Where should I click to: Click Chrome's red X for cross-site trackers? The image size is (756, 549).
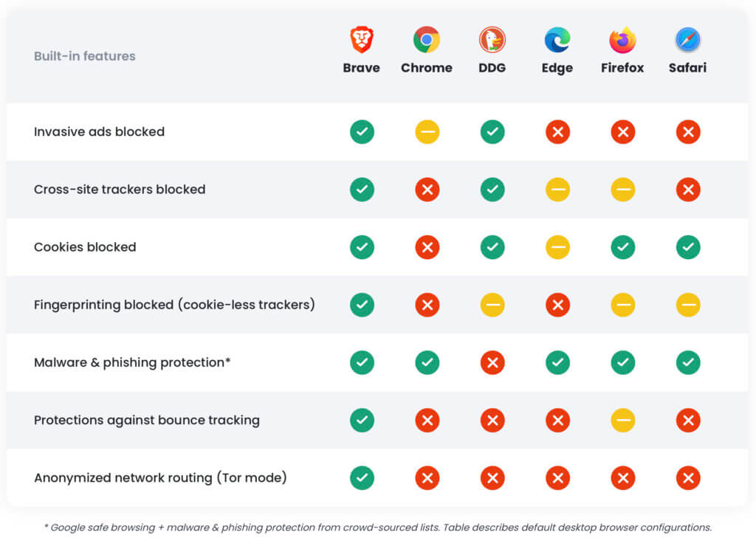[427, 190]
